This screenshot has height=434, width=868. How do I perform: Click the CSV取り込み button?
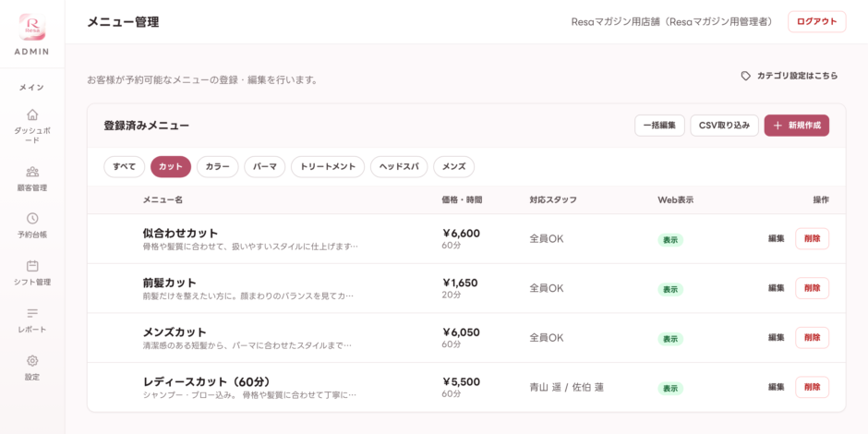(x=724, y=126)
